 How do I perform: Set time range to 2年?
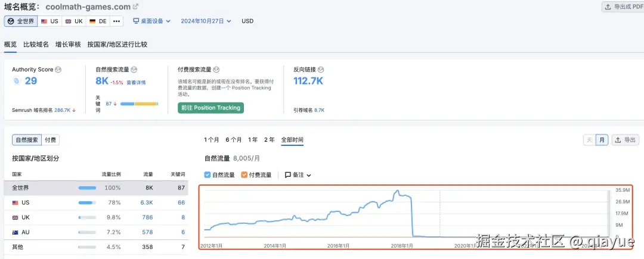tap(270, 140)
